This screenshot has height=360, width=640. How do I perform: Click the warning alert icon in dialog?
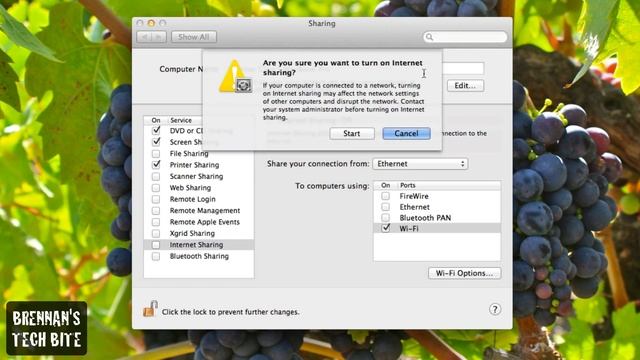pos(235,76)
